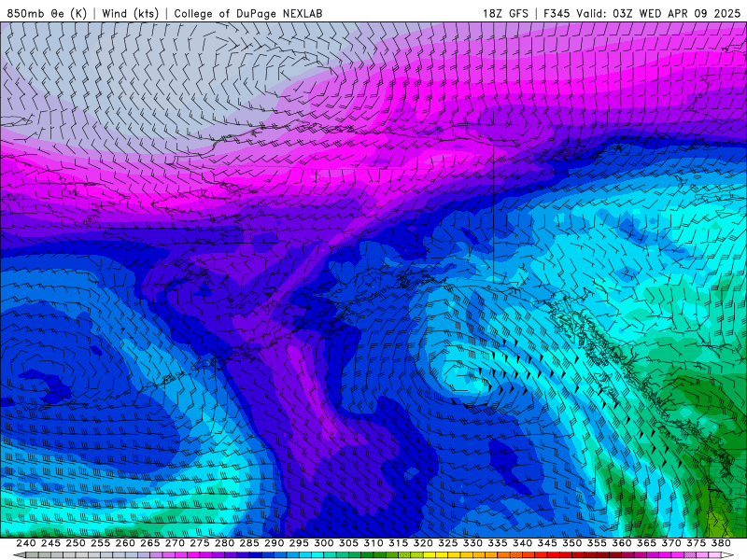Screen dimensions: 747x560
Task: Click the right arrow end of the color bar
Action: [x=727, y=555]
